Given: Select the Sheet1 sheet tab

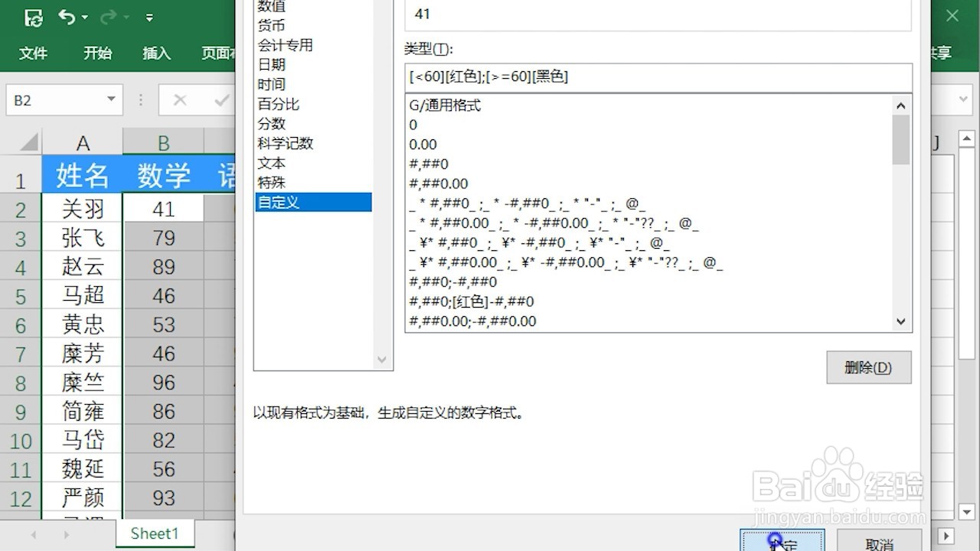Looking at the screenshot, I should pos(155,533).
